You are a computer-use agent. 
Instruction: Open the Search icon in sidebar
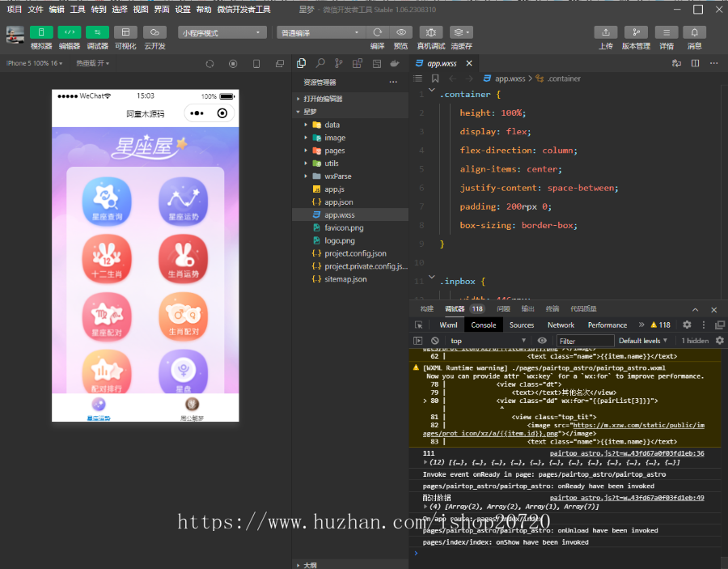coord(320,64)
